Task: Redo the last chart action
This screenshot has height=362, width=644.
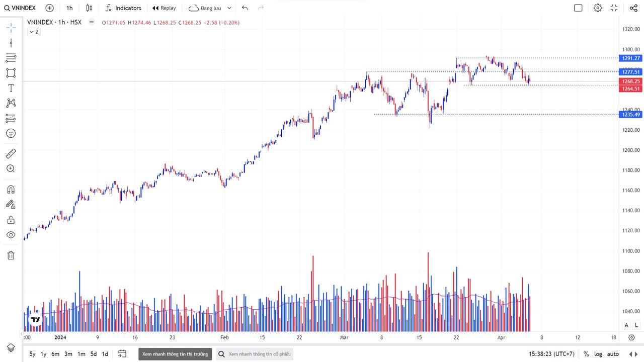Action: click(x=261, y=8)
